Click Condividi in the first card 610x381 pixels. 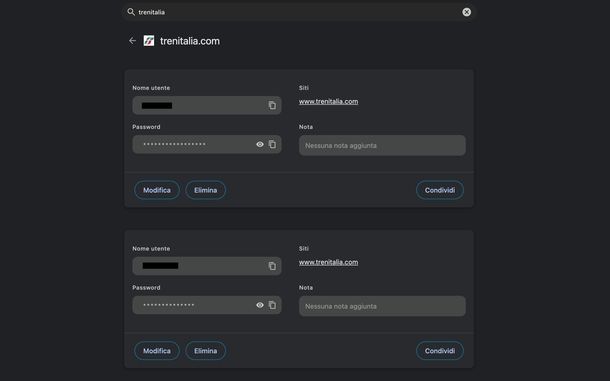click(x=440, y=190)
